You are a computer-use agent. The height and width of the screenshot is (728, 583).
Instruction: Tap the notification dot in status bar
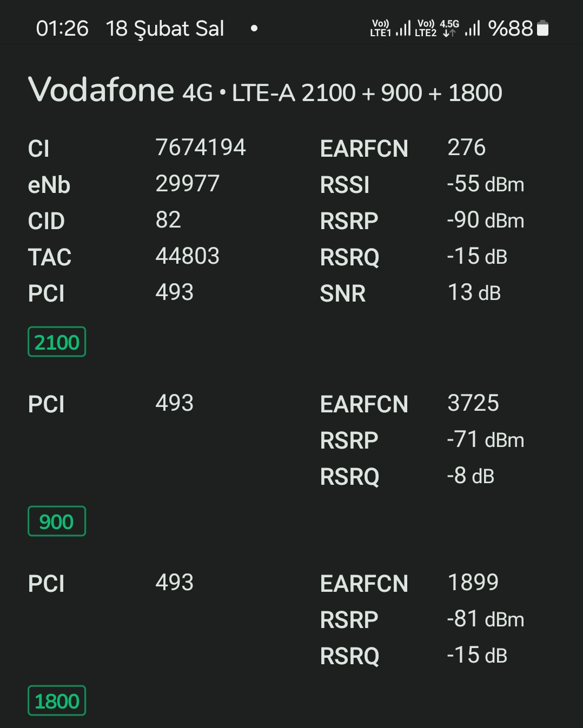click(x=254, y=28)
